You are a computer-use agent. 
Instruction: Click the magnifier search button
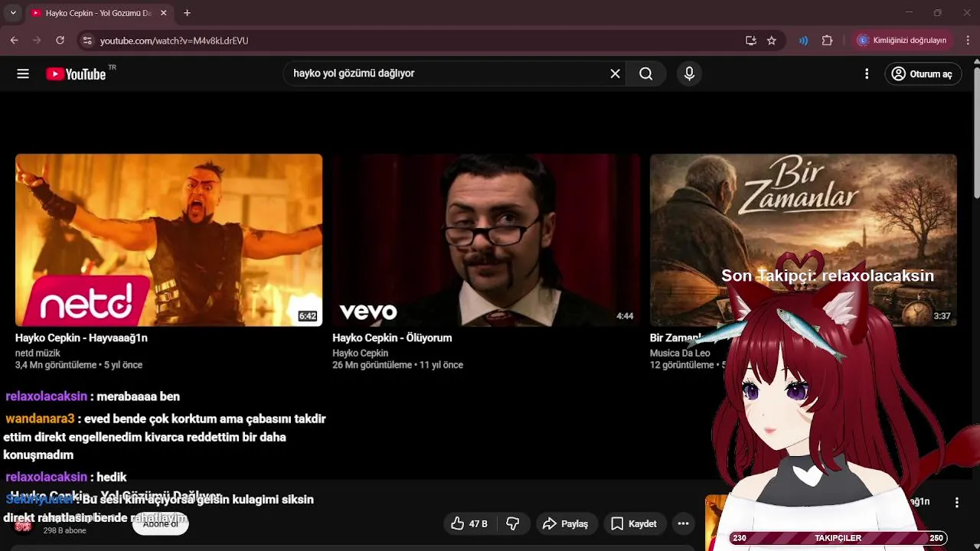[x=646, y=73]
